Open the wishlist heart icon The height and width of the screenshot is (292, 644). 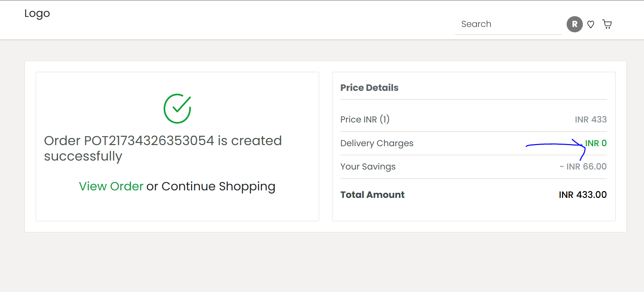point(591,24)
